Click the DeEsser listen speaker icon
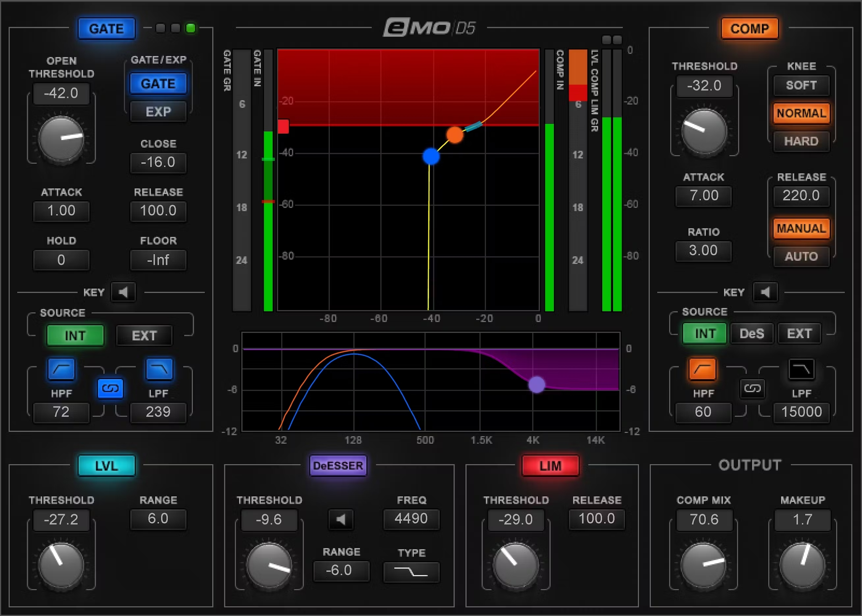The height and width of the screenshot is (616, 862). coord(341,520)
